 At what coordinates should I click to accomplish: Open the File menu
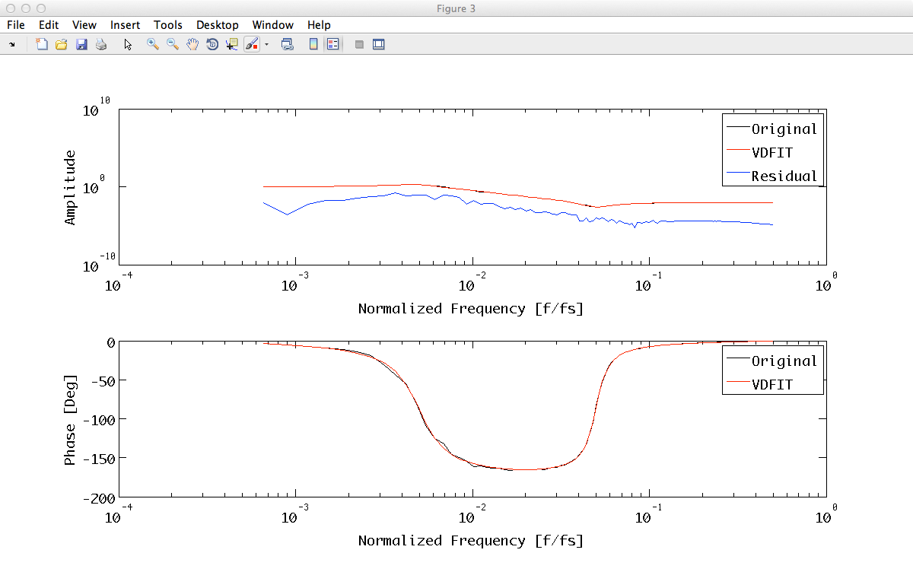coord(16,25)
